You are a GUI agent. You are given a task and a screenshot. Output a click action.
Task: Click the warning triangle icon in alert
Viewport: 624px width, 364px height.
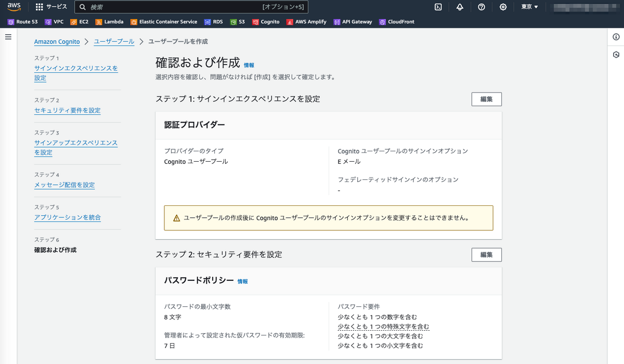coord(176,218)
